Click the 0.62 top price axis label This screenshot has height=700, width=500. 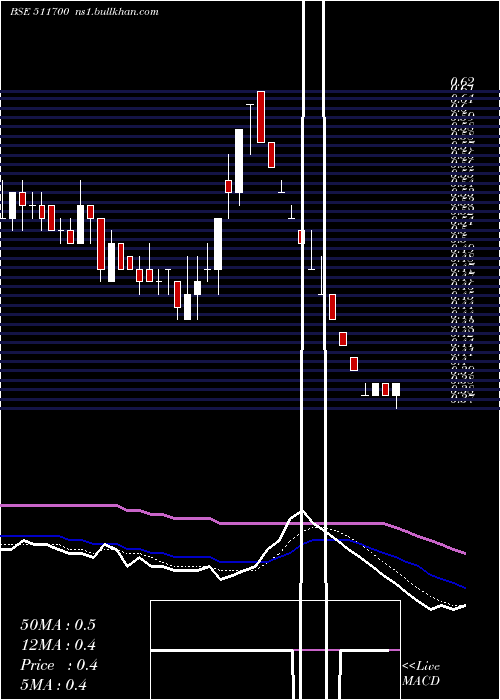462,81
